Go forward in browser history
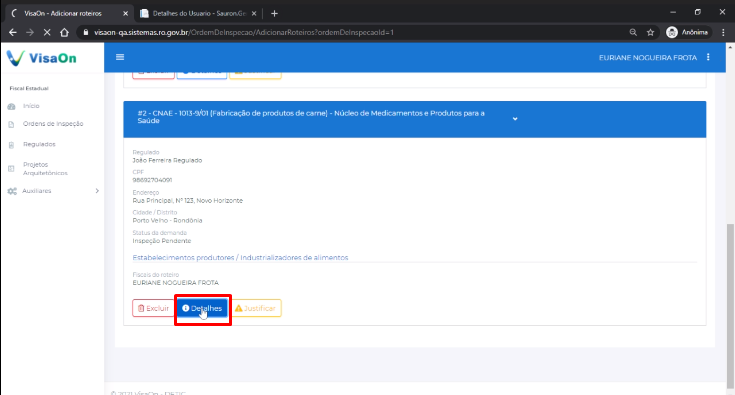Image resolution: width=735 pixels, height=395 pixels. coord(30,32)
